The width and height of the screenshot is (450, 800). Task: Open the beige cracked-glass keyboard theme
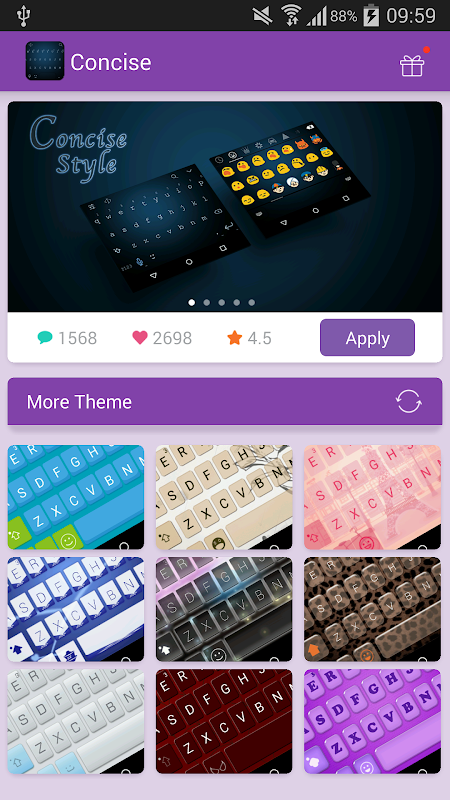coord(224,497)
